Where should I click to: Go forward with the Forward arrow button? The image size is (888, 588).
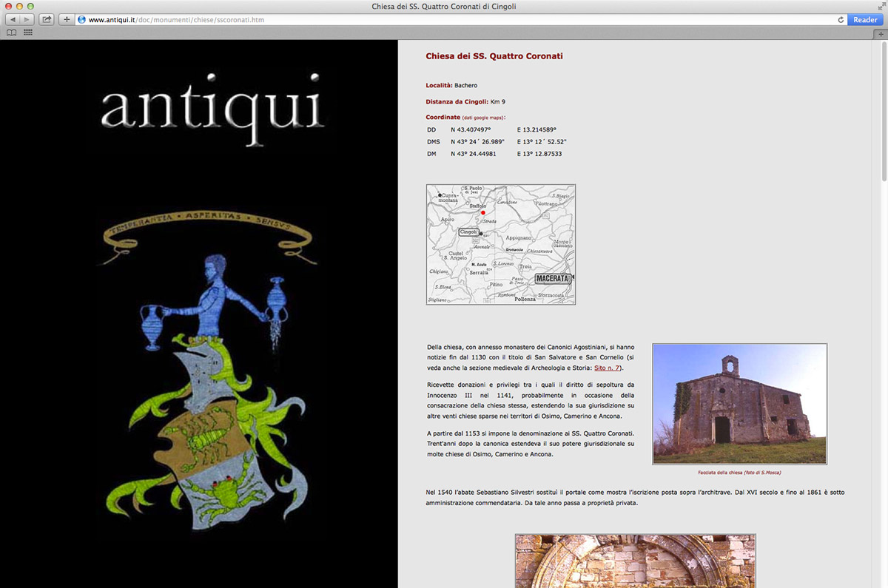click(27, 19)
